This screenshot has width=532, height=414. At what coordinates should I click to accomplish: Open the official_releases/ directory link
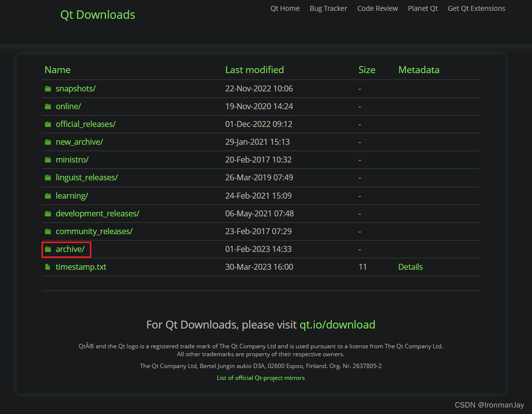pos(85,124)
